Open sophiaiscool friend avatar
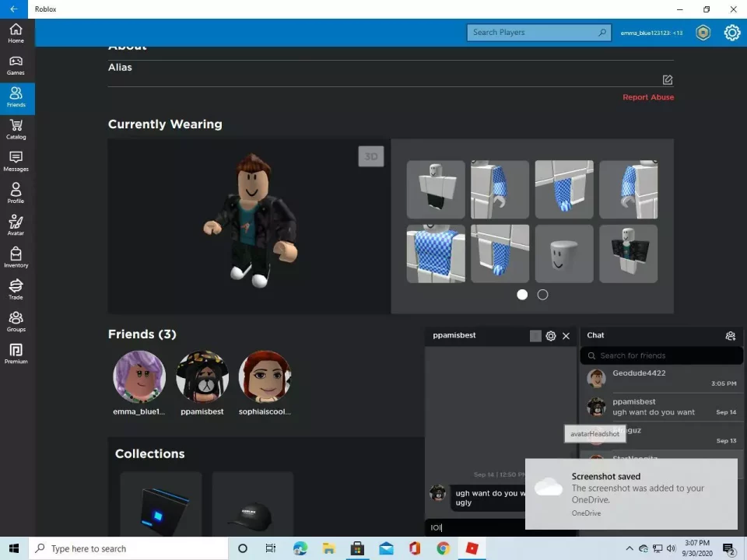Screen dimensions: 747x560 coord(265,376)
